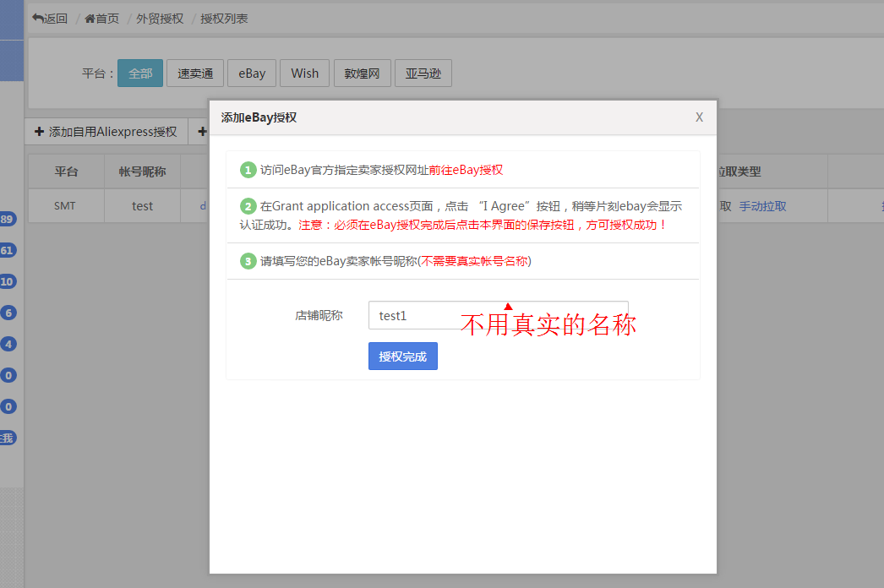The width and height of the screenshot is (884, 588).
Task: Click the green step 1 circle
Action: click(x=248, y=170)
